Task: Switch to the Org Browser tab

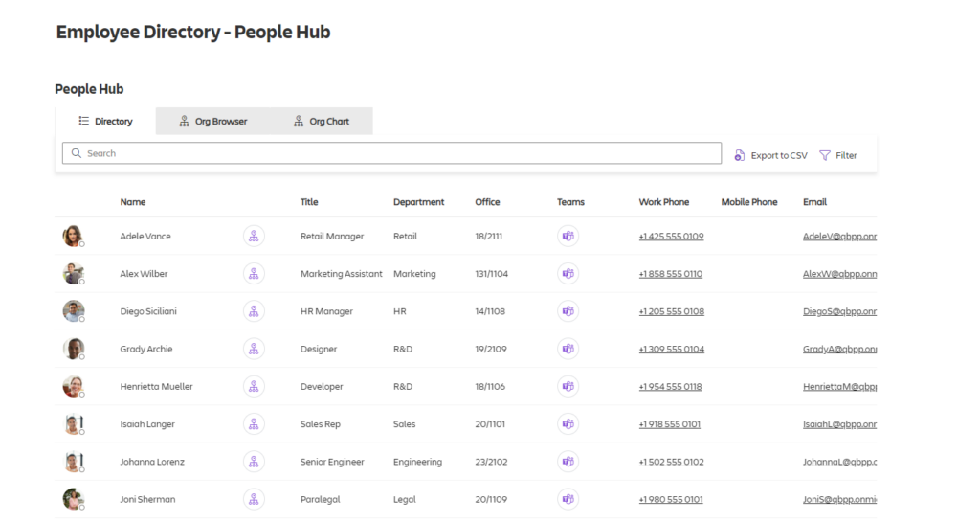Action: coord(213,121)
